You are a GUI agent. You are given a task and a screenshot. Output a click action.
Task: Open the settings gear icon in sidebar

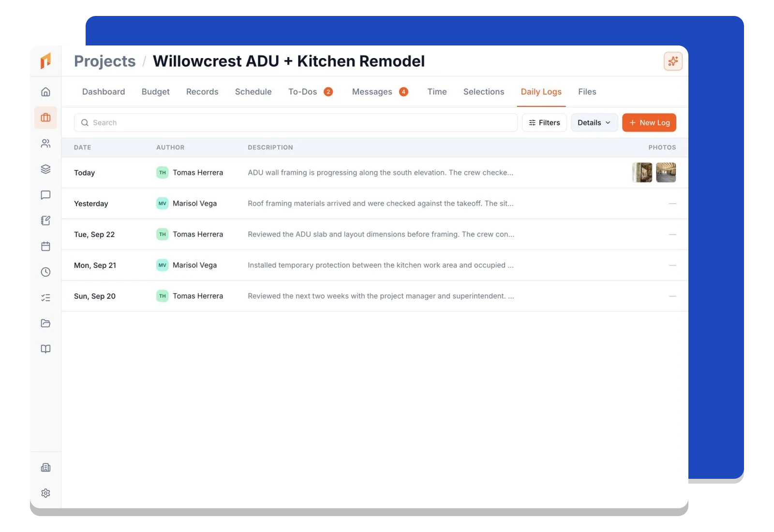(45, 493)
